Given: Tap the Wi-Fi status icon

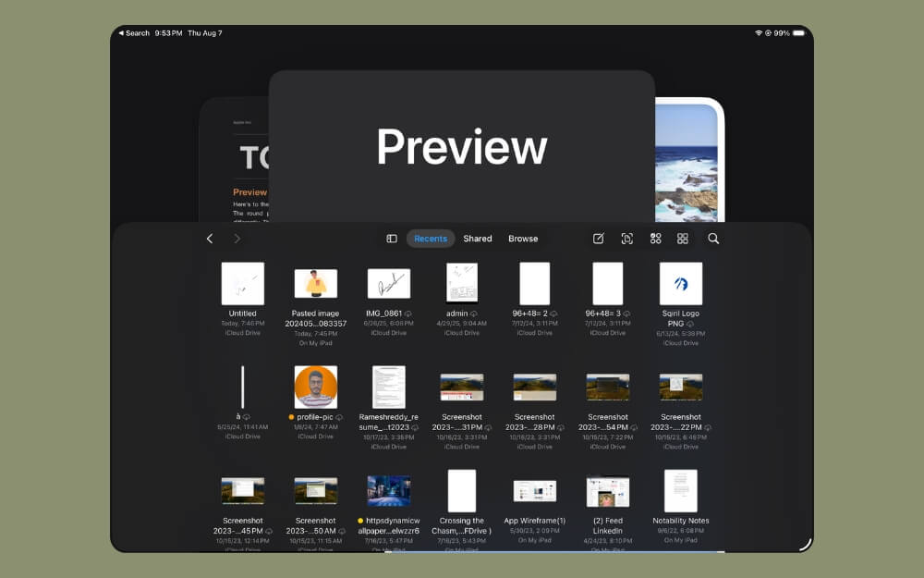Looking at the screenshot, I should tap(759, 33).
